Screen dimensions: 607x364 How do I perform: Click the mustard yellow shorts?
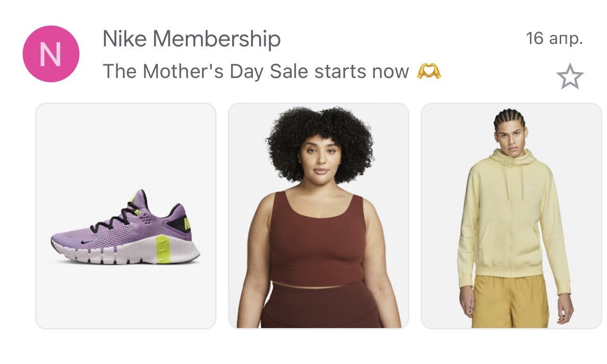pyautogui.click(x=511, y=303)
